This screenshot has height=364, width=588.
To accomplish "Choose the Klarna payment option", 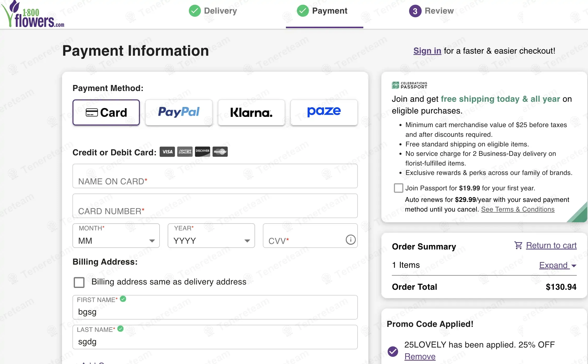I will click(x=251, y=112).
